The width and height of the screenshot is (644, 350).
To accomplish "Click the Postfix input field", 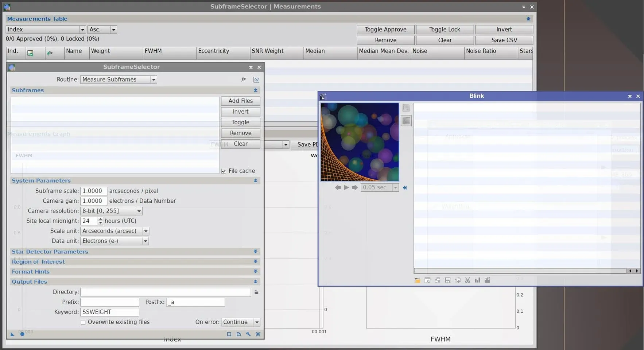I will [195, 302].
